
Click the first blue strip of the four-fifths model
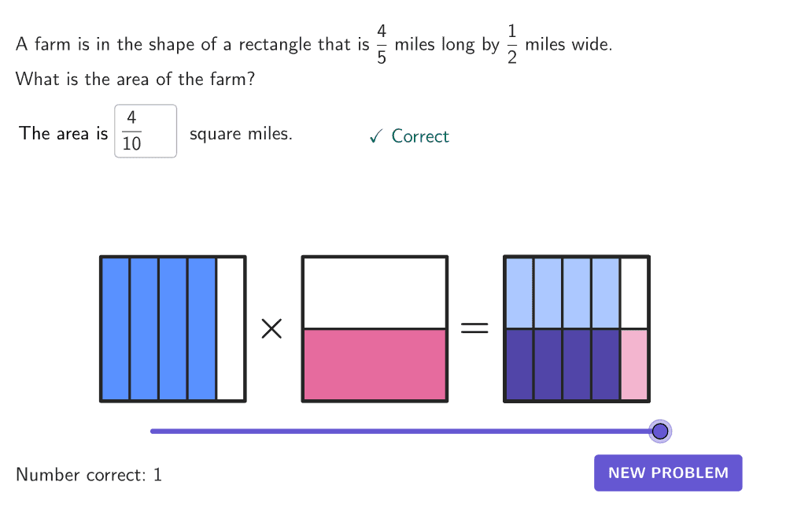[x=116, y=328]
